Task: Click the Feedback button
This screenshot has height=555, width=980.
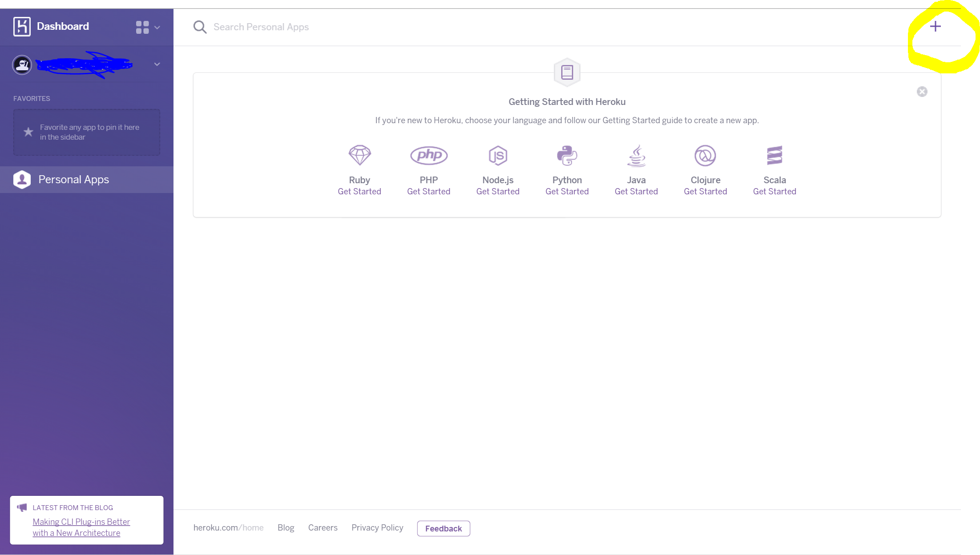Action: click(443, 528)
